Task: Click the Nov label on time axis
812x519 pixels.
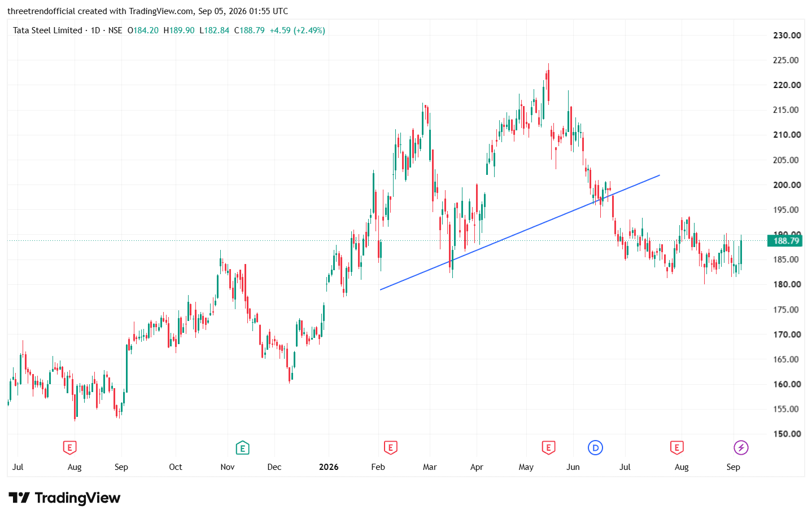Action: pos(228,467)
